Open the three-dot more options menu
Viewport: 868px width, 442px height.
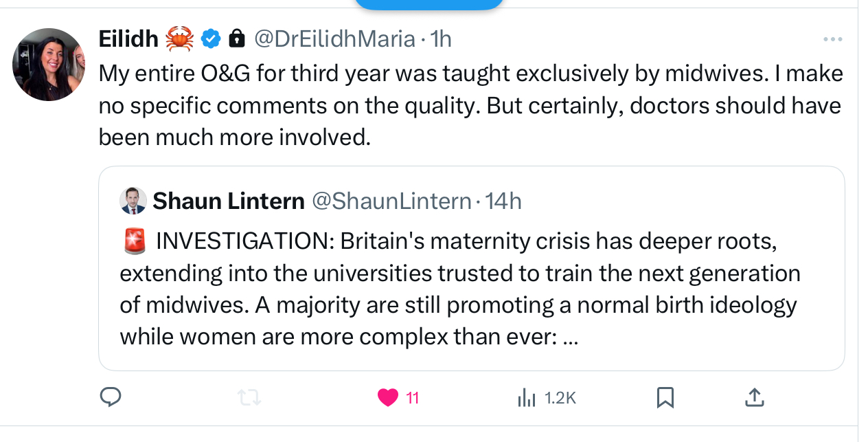click(832, 39)
